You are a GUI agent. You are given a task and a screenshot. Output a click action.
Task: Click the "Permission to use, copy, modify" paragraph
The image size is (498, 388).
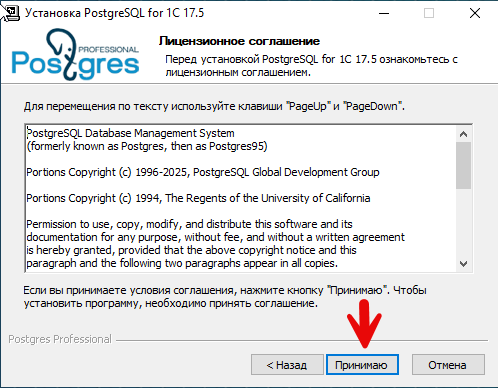[215, 244]
